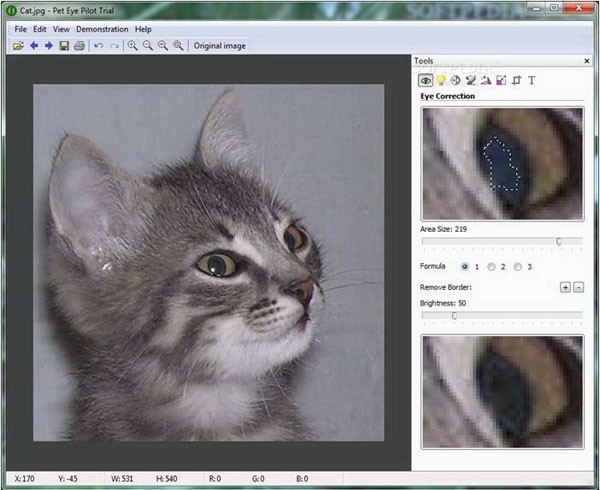Select Formula option 2
Viewport: 600px width, 490px height.
491,267
